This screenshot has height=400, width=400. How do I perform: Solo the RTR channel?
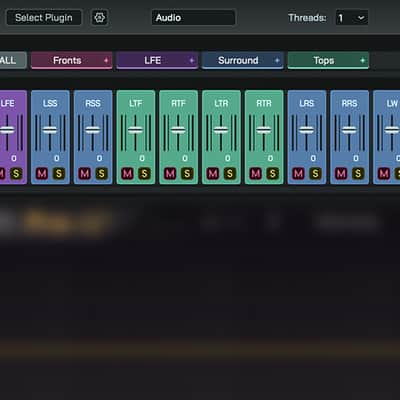coord(272,173)
